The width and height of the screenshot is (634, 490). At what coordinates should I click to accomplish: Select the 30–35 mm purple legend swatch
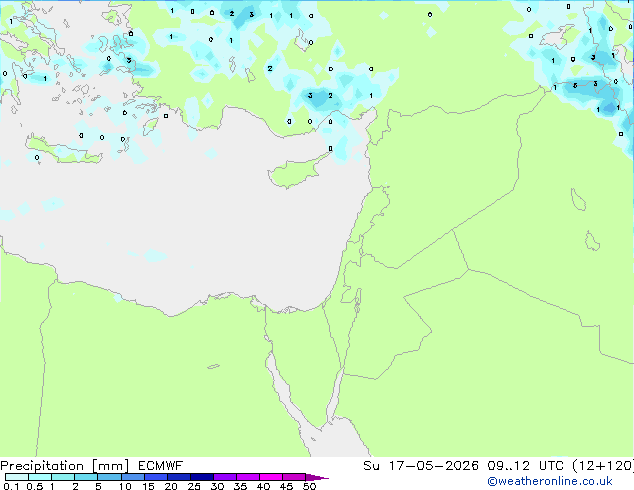(224, 477)
